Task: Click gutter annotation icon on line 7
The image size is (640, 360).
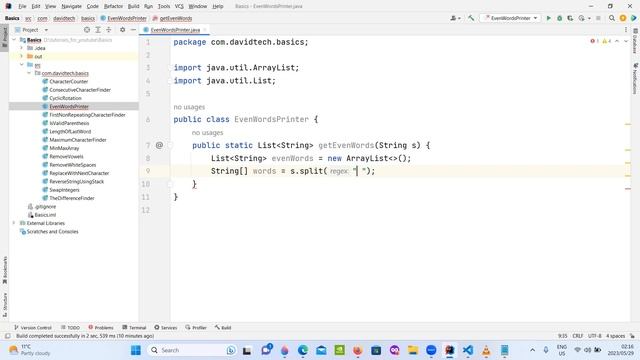Action: [159, 145]
